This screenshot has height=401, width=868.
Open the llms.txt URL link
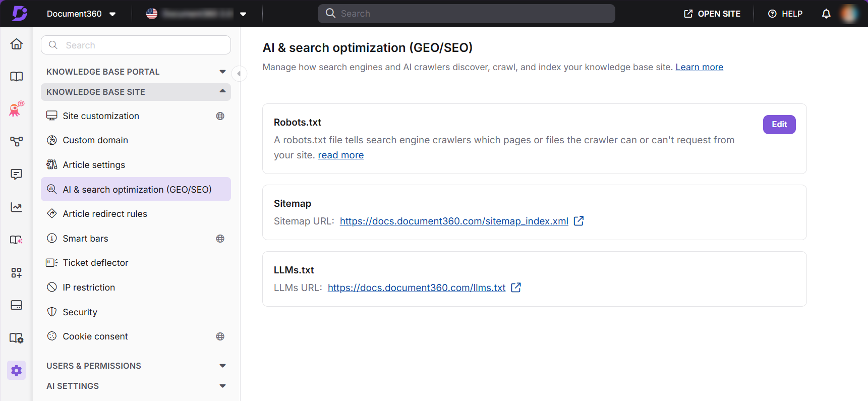tap(417, 288)
